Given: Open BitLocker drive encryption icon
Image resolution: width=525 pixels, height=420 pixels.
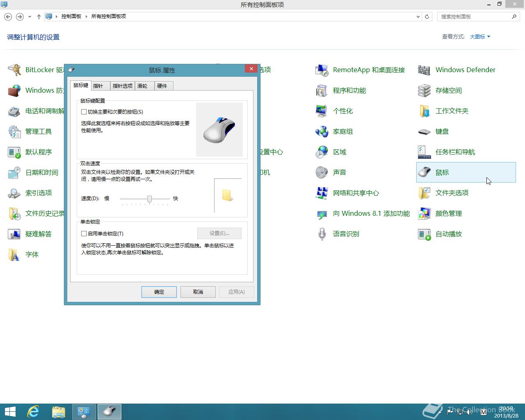Looking at the screenshot, I should pyautogui.click(x=14, y=70).
